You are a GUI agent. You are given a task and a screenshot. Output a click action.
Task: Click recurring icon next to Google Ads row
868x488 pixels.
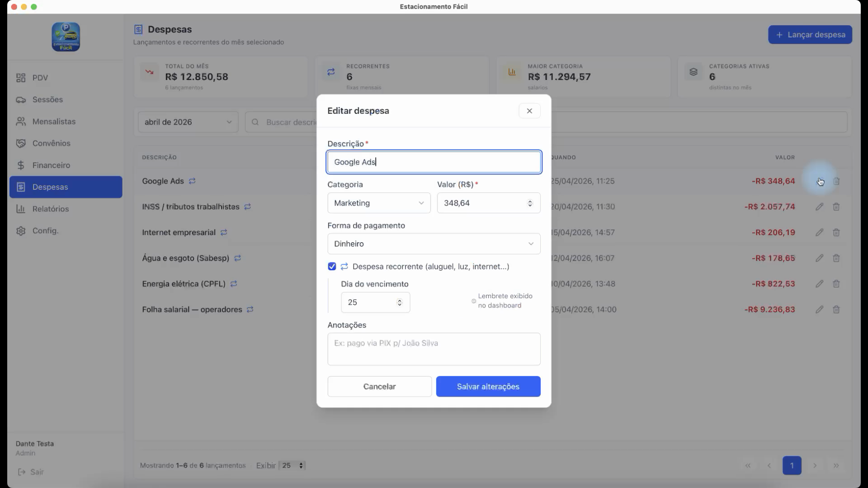(x=192, y=181)
